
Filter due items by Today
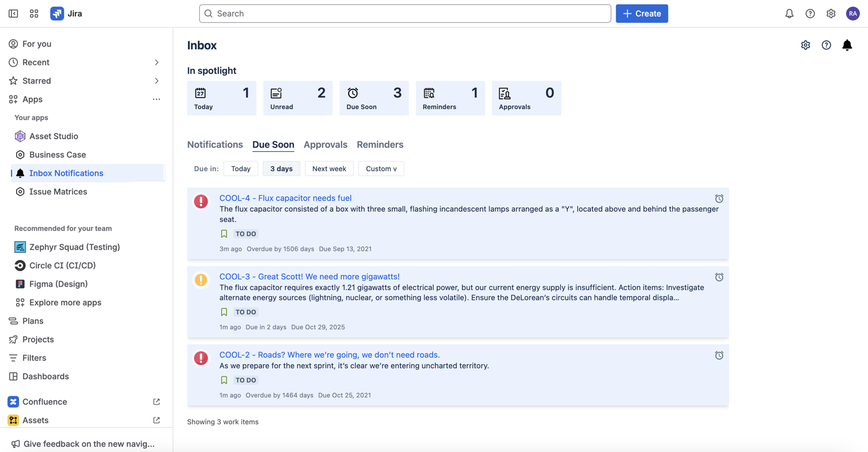241,169
